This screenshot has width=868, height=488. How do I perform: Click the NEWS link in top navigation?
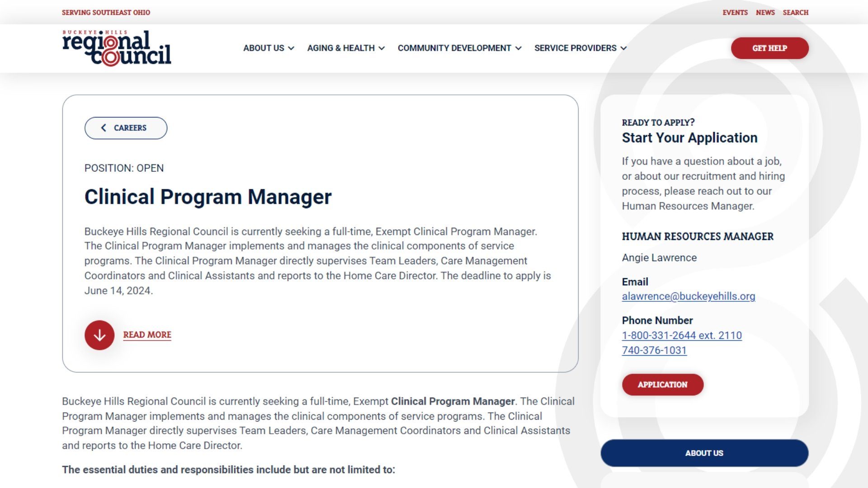[765, 12]
